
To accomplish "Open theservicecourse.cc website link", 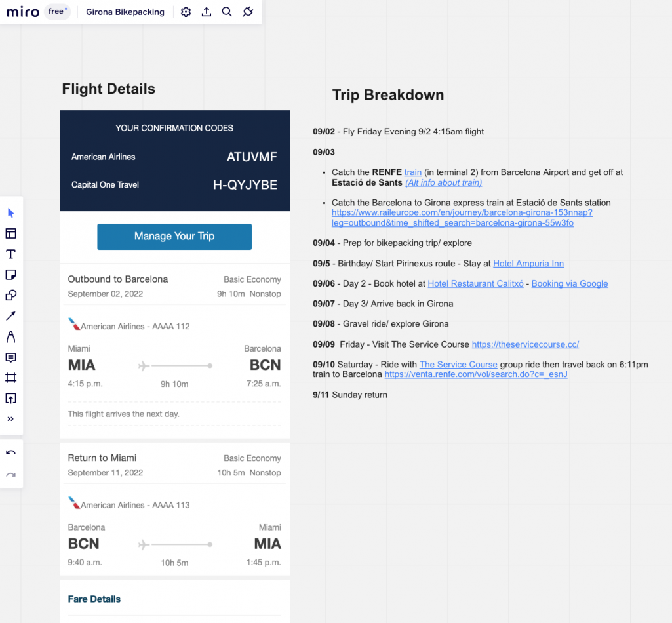I will [x=525, y=344].
